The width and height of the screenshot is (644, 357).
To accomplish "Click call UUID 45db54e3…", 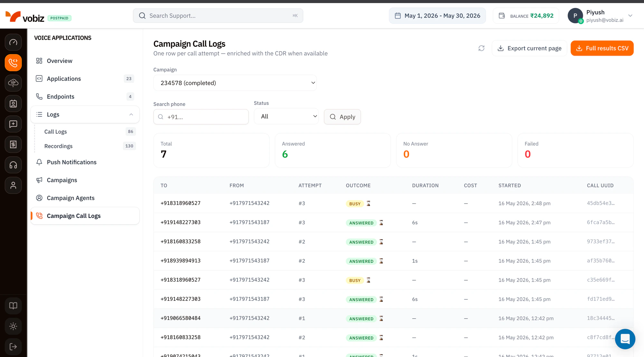I will (x=601, y=203).
